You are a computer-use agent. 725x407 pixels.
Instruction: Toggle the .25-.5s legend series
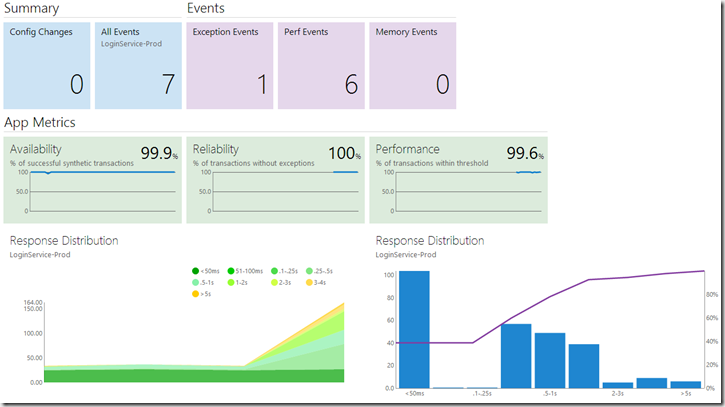coord(319,271)
